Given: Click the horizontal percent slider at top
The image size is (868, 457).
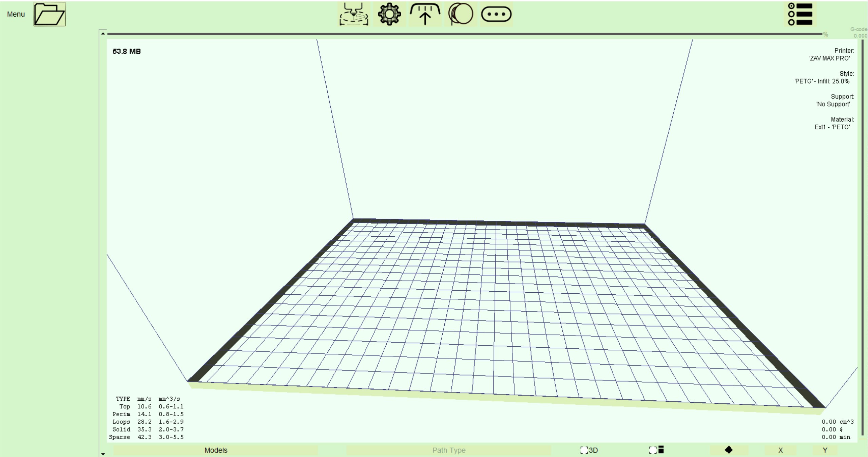Looking at the screenshot, I should (x=465, y=34).
